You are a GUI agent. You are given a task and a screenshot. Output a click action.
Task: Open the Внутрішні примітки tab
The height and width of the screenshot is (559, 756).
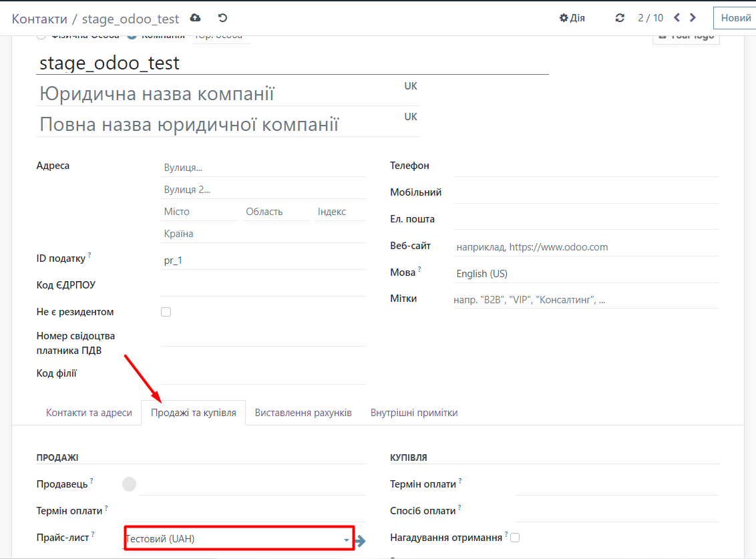click(414, 413)
